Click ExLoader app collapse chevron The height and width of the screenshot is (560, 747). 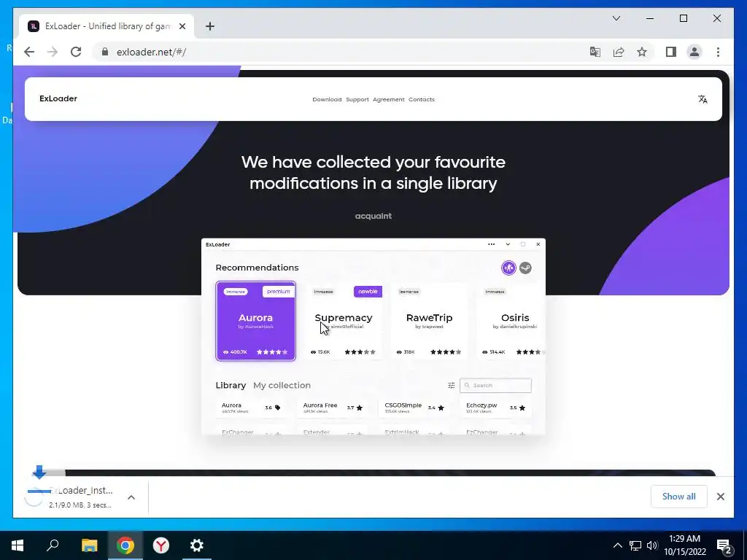tap(508, 244)
